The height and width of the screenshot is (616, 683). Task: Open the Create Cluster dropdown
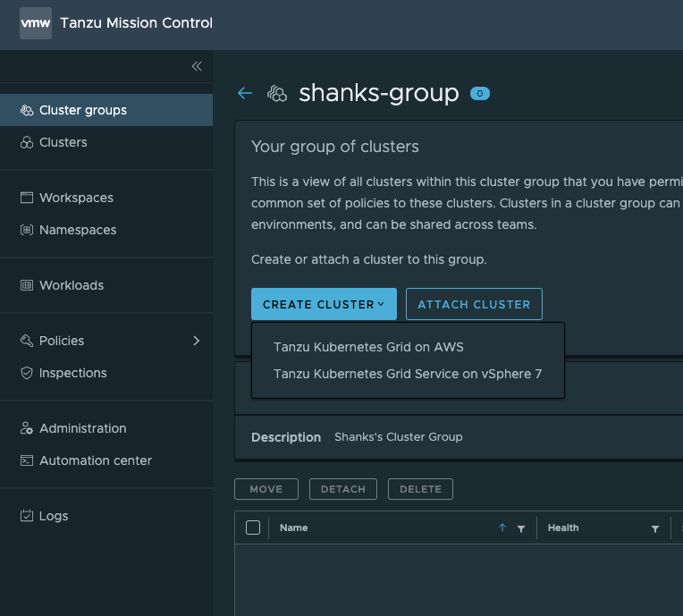pos(324,304)
